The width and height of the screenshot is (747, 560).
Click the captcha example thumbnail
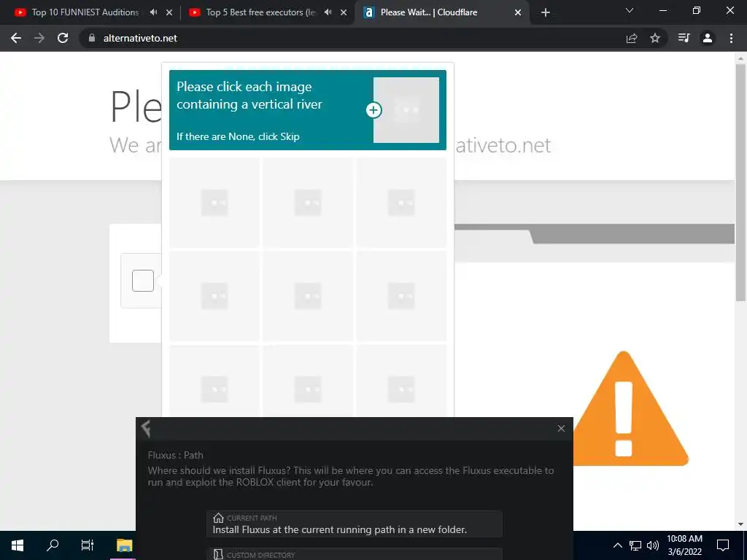(406, 110)
